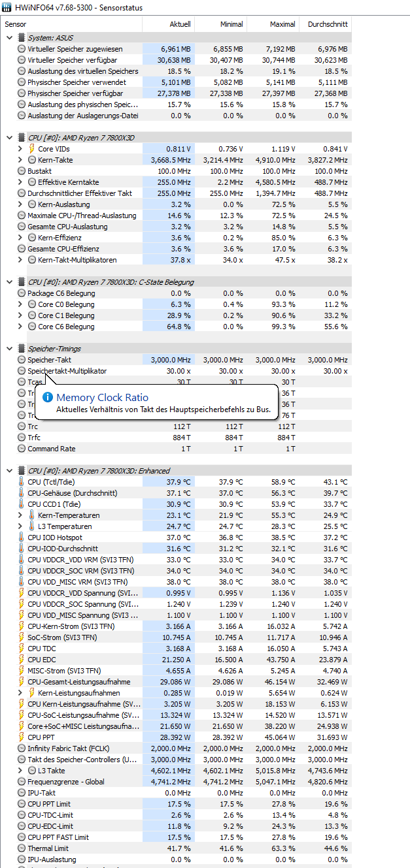Select the CPU-Gesamt-Leistungsaufnahme row label

click(79, 682)
